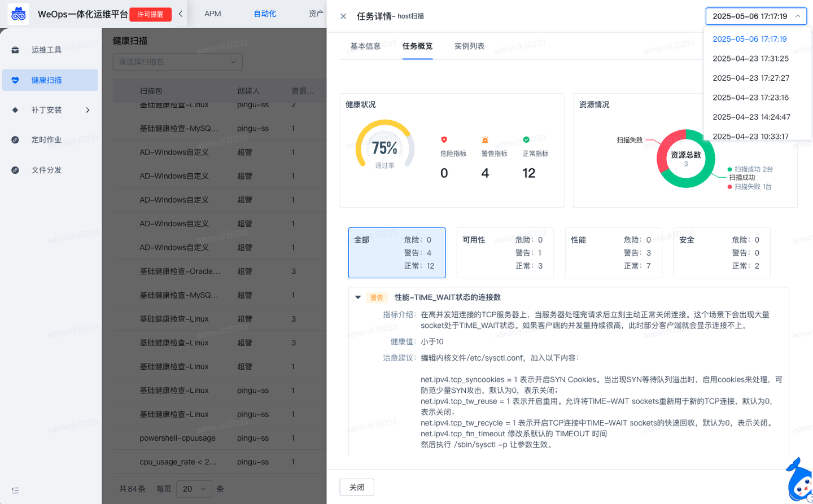Viewport: 813px width, 504px height.
Task: Select the 健康扫描 heart icon in sidebar
Action: point(15,80)
